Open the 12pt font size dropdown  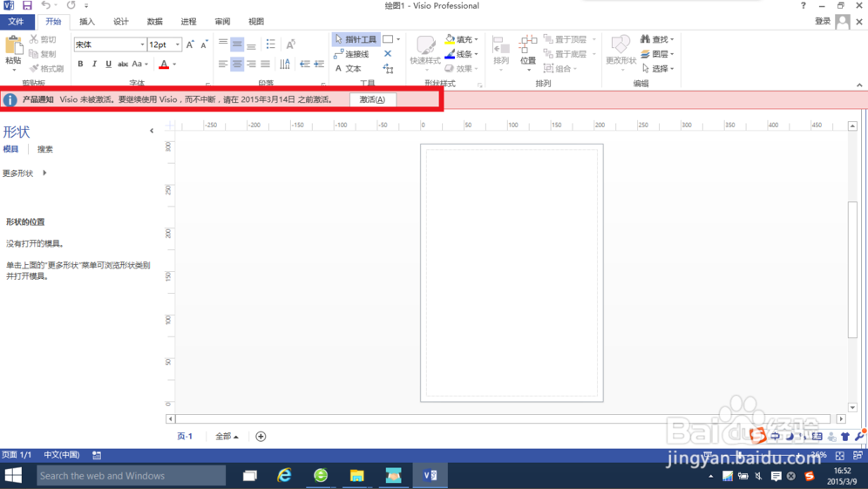click(x=178, y=44)
